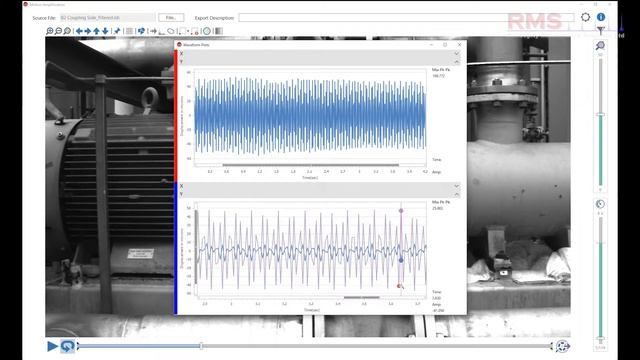Open dropdown arrow beside rectangle region tool
The image size is (640, 360).
188,31
